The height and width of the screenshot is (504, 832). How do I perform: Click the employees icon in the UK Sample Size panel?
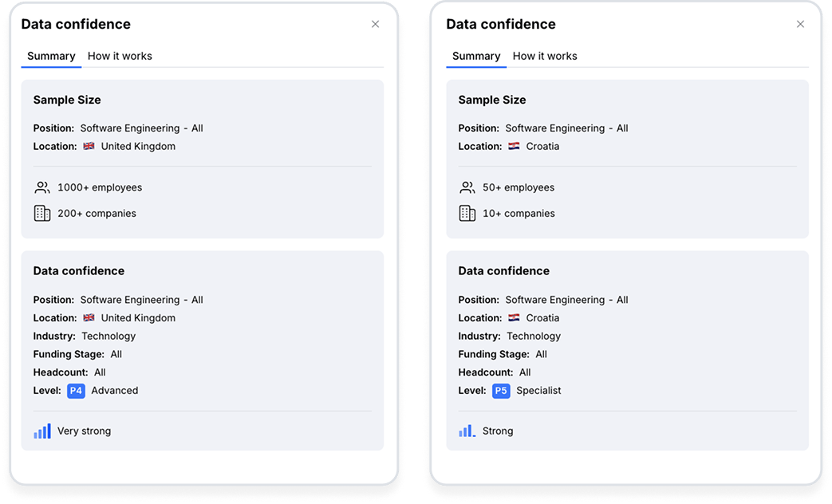(x=42, y=187)
